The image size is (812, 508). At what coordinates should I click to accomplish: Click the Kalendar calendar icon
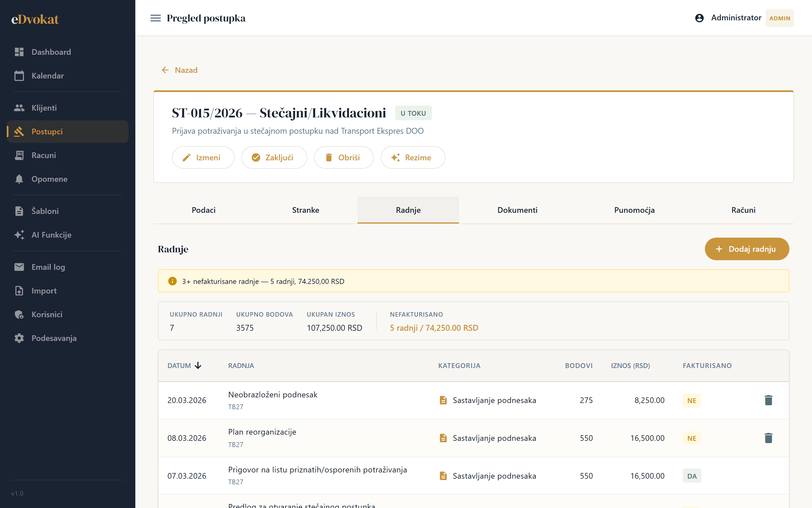(x=19, y=76)
